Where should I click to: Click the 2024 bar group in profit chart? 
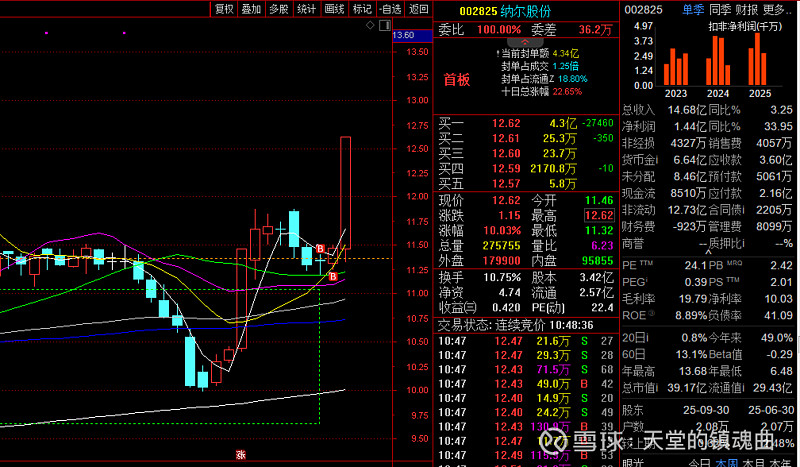pos(718,60)
